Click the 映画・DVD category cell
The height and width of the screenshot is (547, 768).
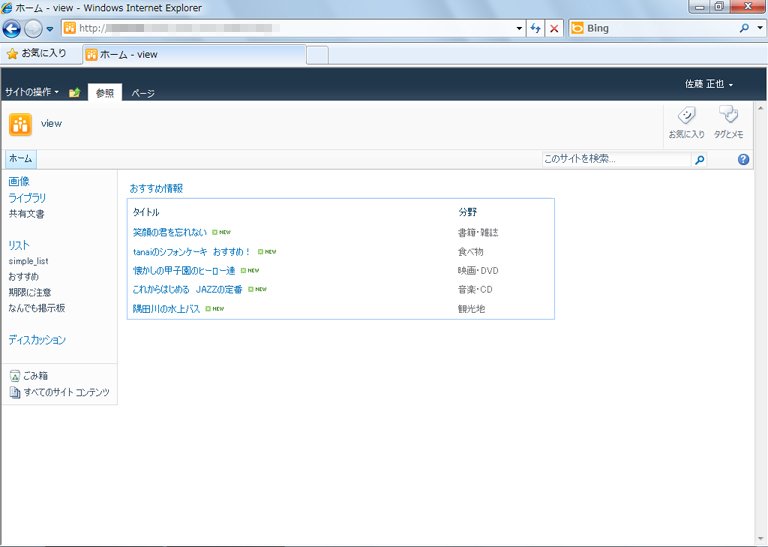coord(478,270)
